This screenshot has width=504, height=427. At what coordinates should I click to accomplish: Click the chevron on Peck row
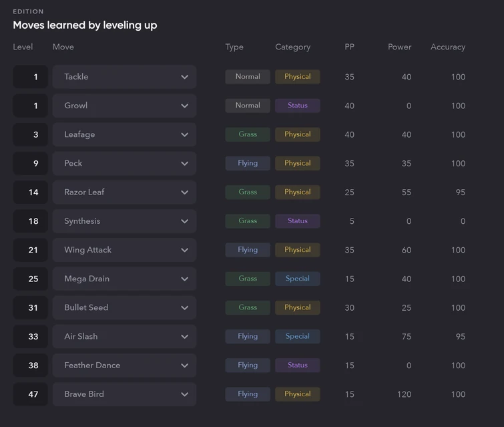pos(184,164)
